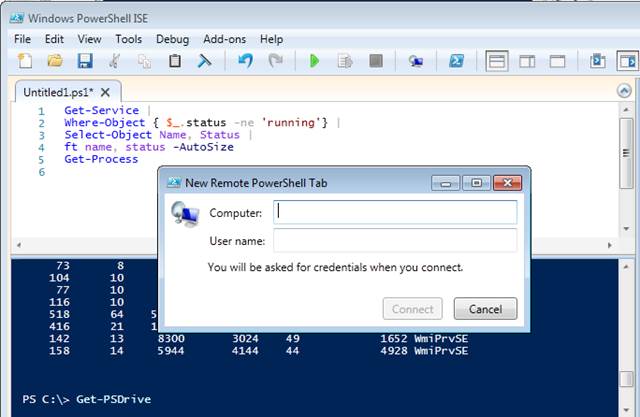640x417 pixels.
Task: Paste from clipboard toolbar icon
Action: 175,61
